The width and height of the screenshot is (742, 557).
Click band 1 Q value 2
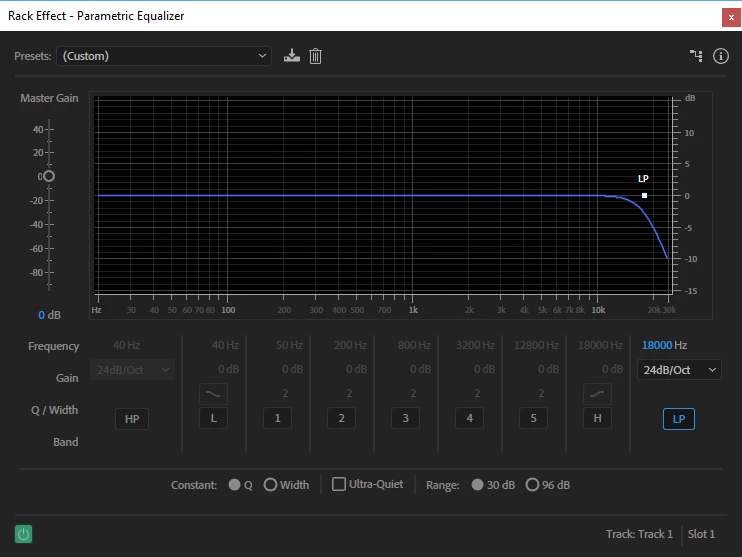pyautogui.click(x=285, y=393)
